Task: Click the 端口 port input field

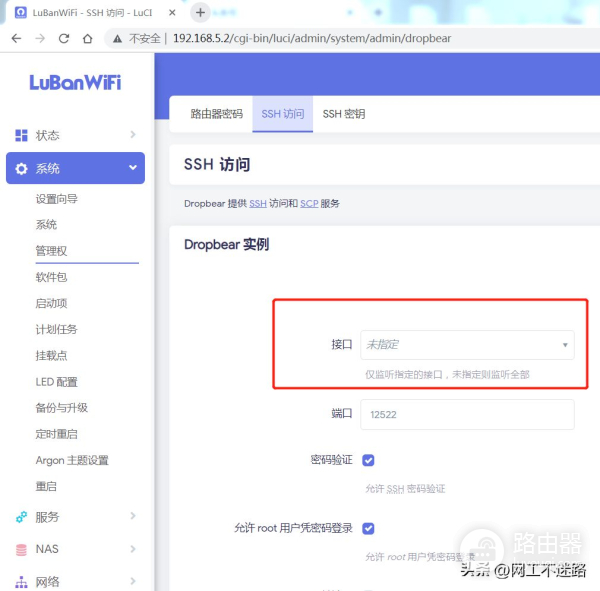Action: point(467,414)
